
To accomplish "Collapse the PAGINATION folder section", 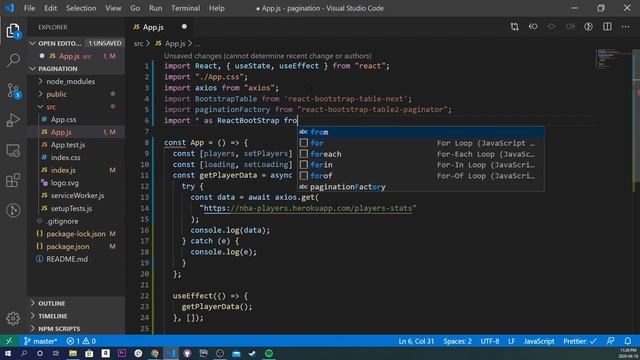I will click(x=76, y=69).
